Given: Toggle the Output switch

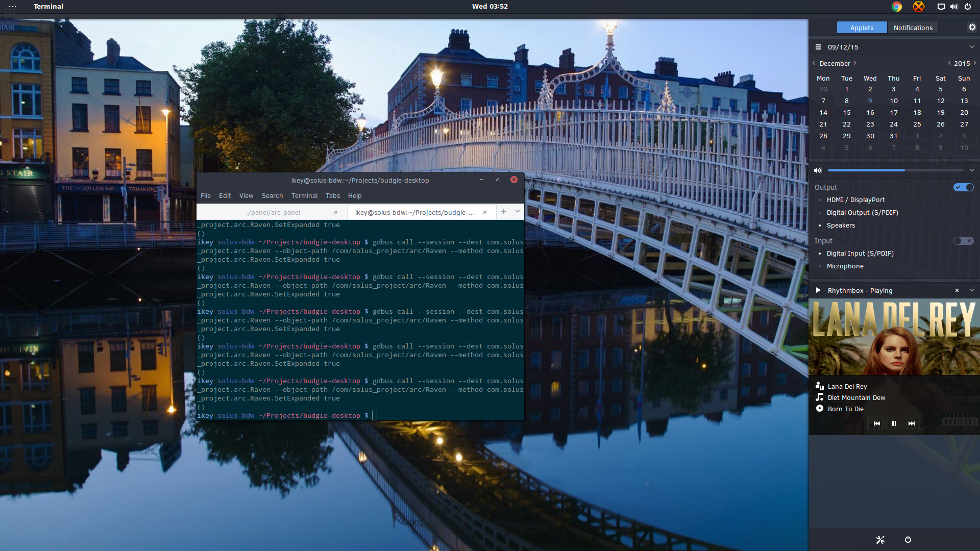Looking at the screenshot, I should [x=964, y=187].
